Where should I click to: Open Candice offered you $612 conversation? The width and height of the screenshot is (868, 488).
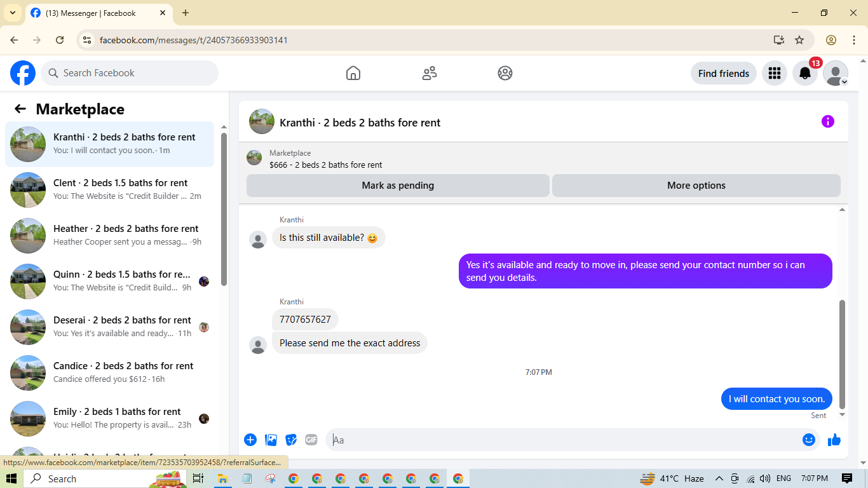(x=109, y=373)
